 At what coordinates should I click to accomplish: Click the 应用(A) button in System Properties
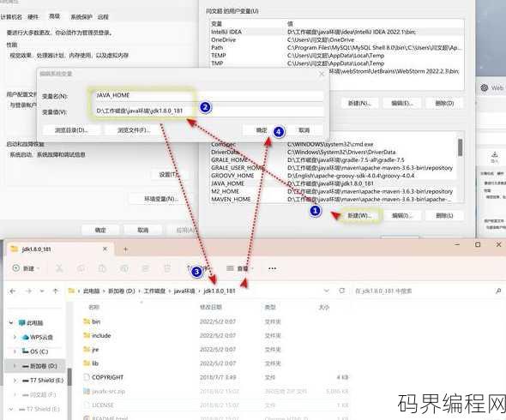(x=185, y=230)
